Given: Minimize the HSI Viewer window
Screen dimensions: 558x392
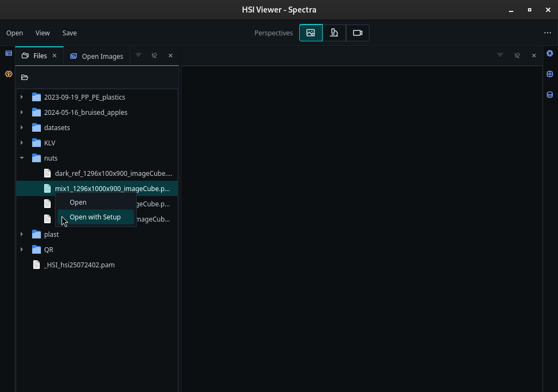Looking at the screenshot, I should click(x=511, y=10).
